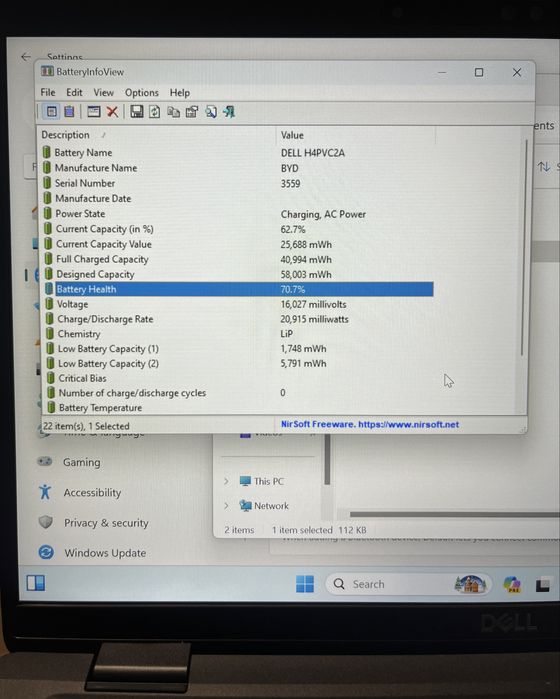Select Number of charge/discharge cycles row
This screenshot has width=560, height=699.
(240, 393)
